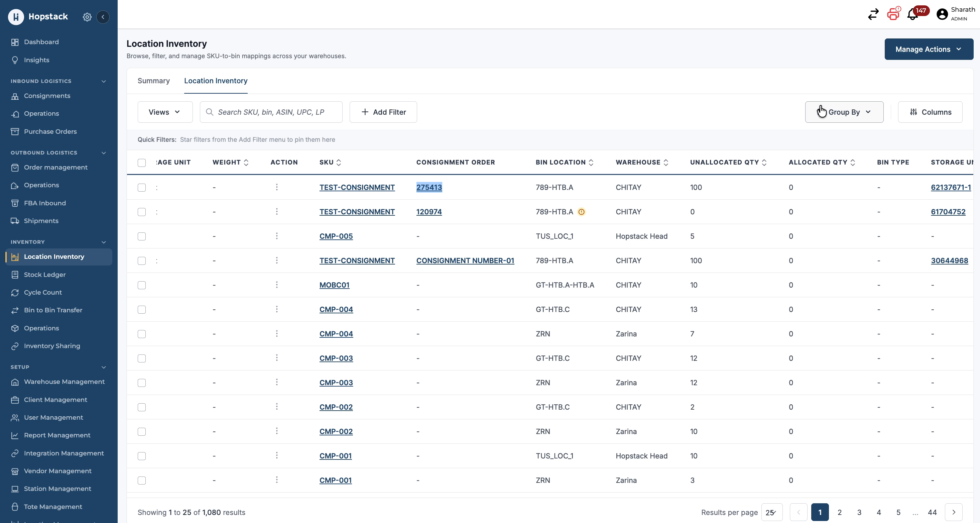This screenshot has height=523, width=980.
Task: Select checkbox for MOBC01 row
Action: coord(141,285)
